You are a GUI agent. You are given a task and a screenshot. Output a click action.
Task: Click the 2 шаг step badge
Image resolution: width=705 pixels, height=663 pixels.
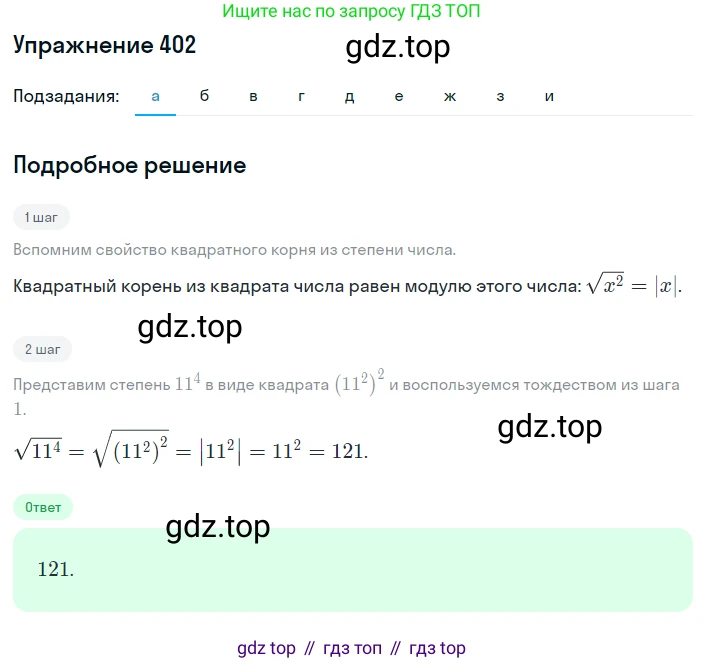(x=42, y=349)
